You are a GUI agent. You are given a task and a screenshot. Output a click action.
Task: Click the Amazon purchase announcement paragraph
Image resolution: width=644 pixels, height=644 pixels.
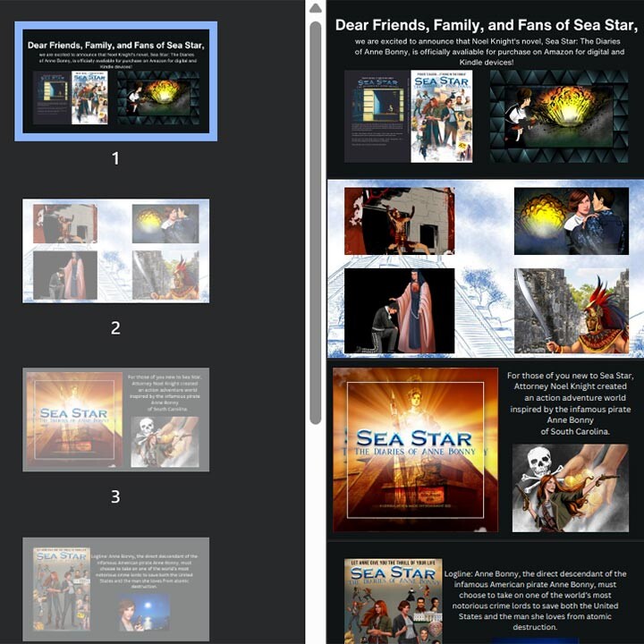tap(487, 52)
